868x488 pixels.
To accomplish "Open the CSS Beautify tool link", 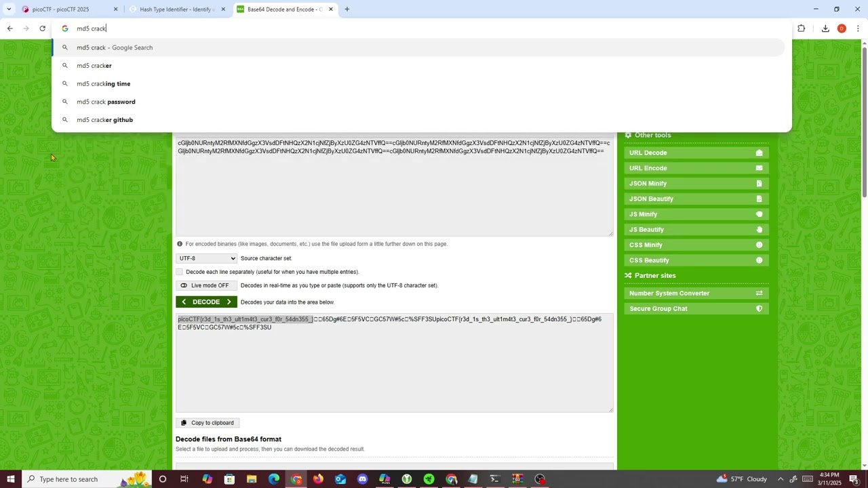I will pos(696,260).
